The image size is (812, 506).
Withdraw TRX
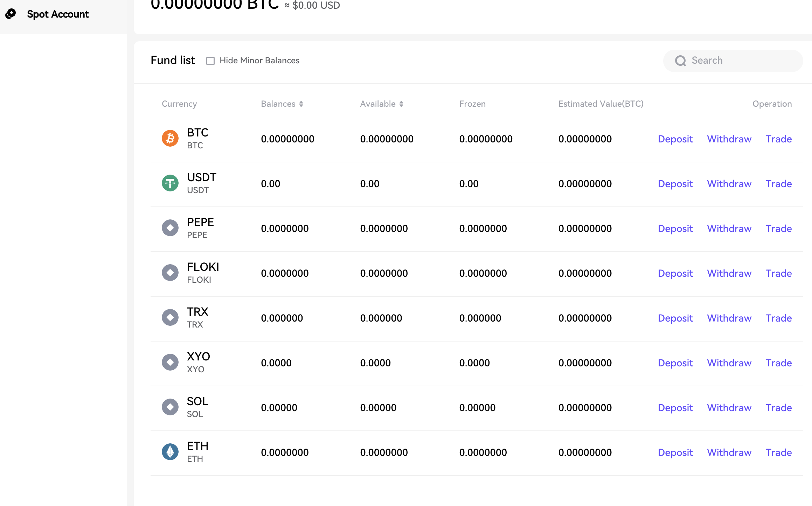(x=729, y=318)
